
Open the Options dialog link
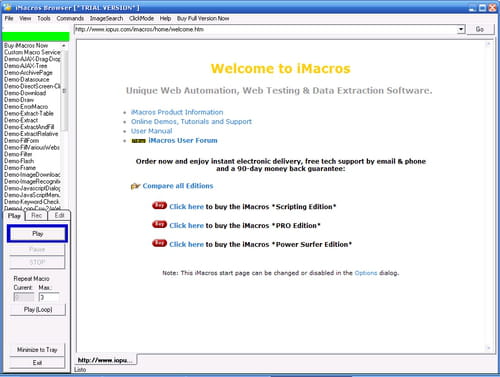tap(366, 273)
